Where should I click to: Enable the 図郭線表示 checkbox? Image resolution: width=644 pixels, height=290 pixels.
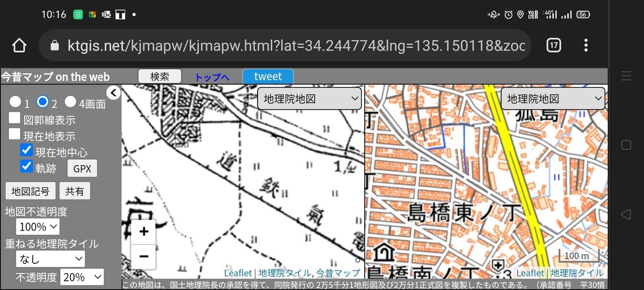click(x=15, y=118)
